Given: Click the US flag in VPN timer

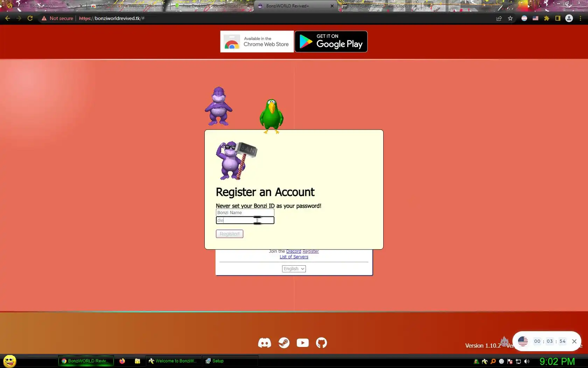Looking at the screenshot, I should 523,341.
